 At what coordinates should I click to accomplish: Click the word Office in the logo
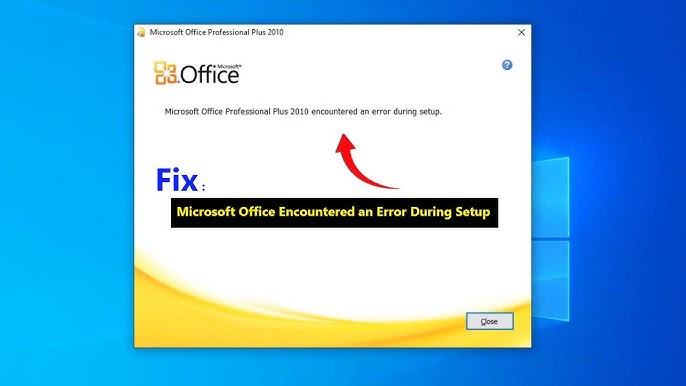(x=210, y=75)
